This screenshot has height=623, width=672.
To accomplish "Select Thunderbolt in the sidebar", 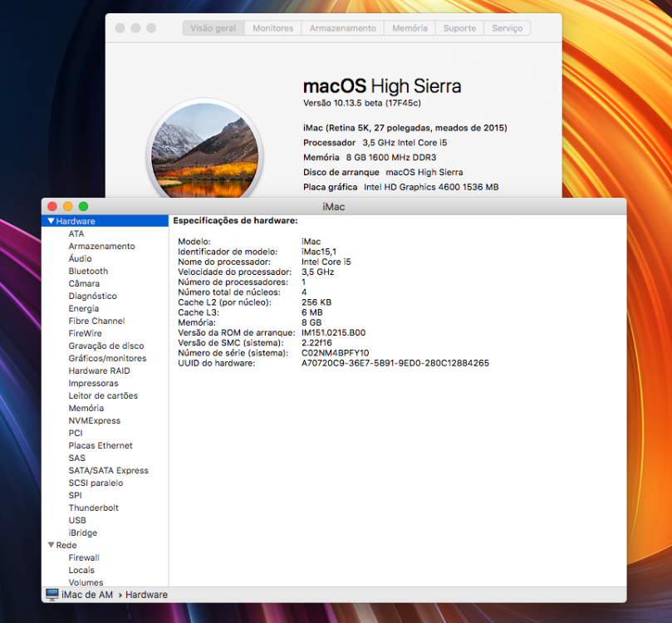I will (93, 508).
